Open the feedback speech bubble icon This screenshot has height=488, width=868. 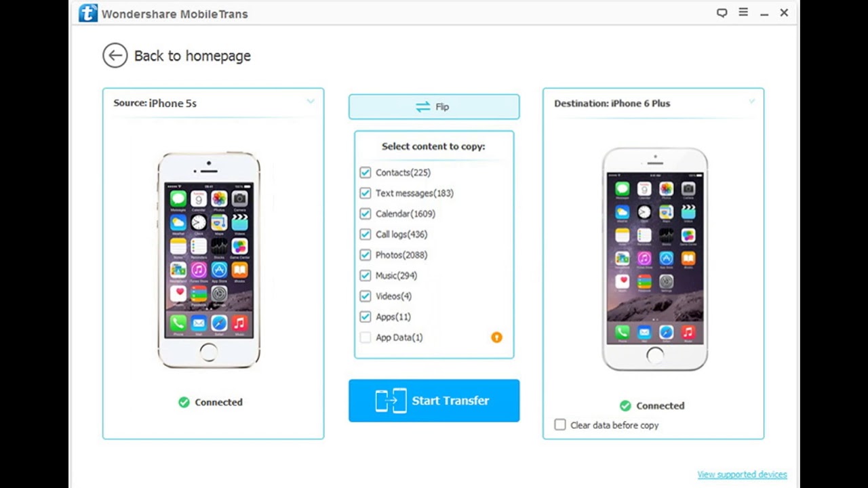(x=722, y=13)
